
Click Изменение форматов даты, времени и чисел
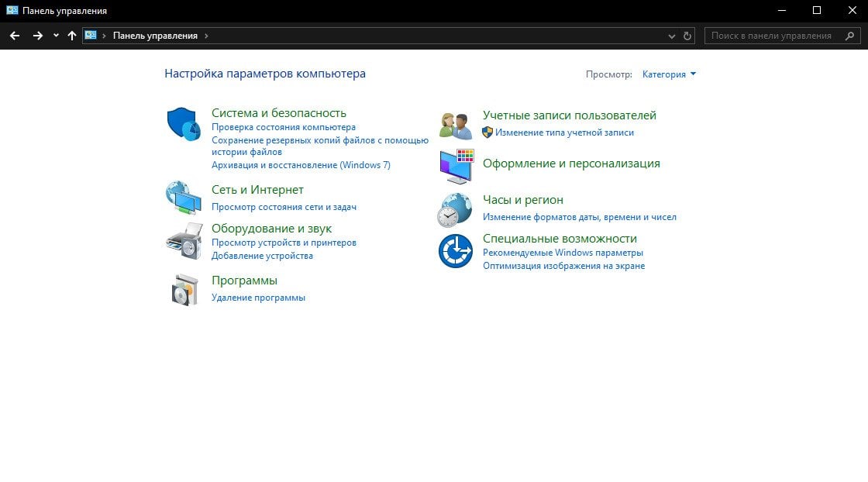coord(580,218)
